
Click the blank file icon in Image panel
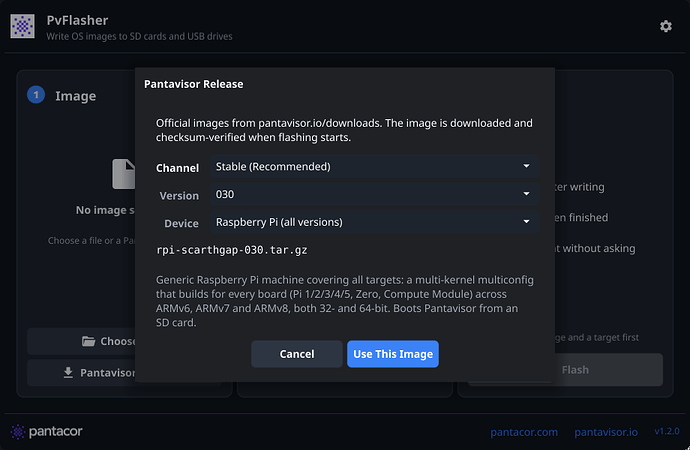[x=124, y=174]
